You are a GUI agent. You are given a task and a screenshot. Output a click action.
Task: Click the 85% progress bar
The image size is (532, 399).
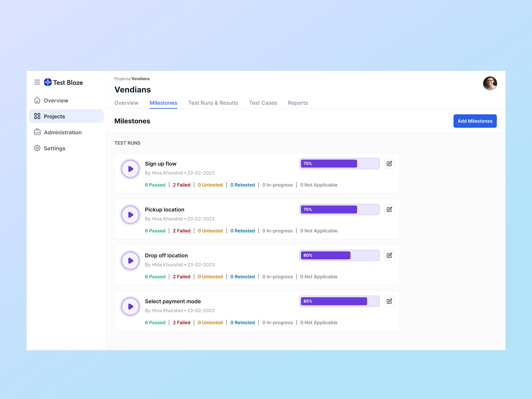pos(339,301)
